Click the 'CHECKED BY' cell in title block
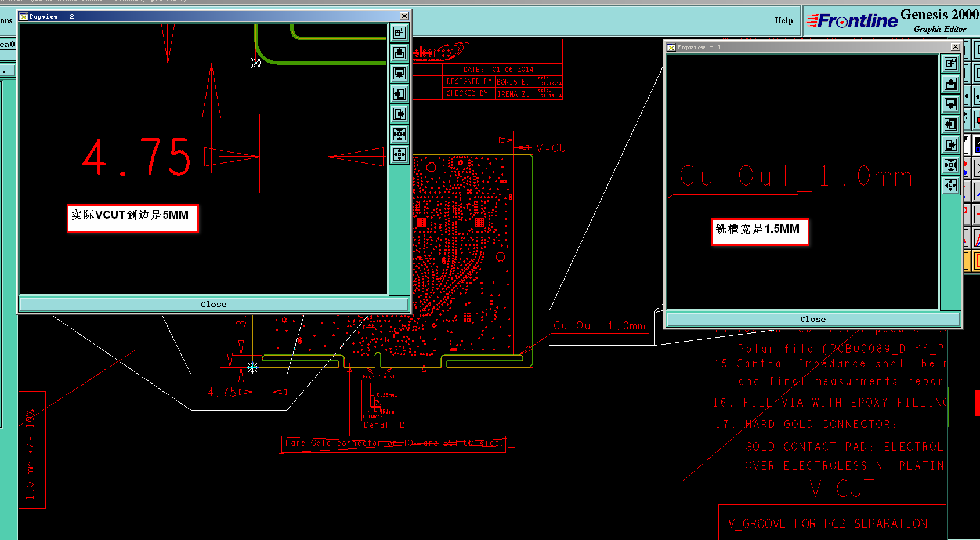Screen dimensions: 980x540 coord(468,93)
